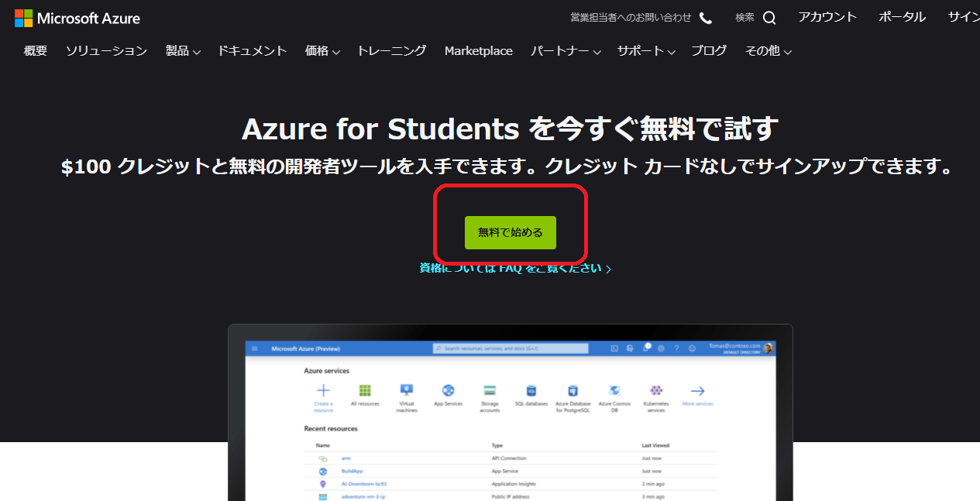The height and width of the screenshot is (501, 980).
Task: Open the ブログ nav item
Action: coord(709,51)
